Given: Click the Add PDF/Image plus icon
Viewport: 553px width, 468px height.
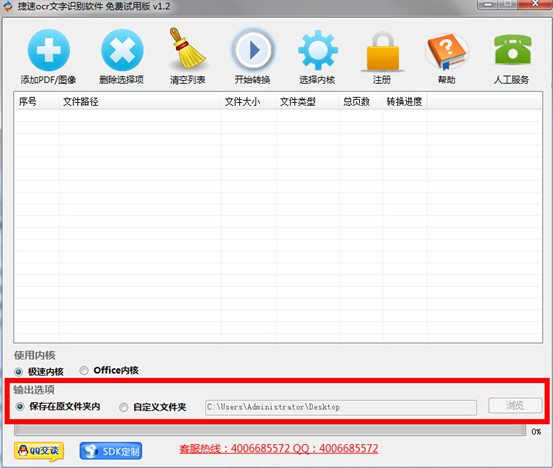Looking at the screenshot, I should (49, 50).
